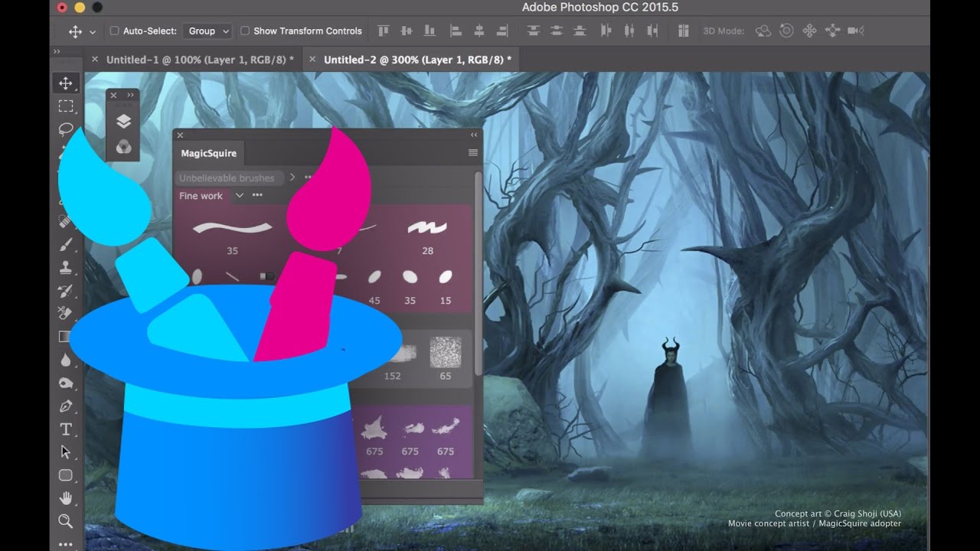Open three-dots options beside Fine work
The image size is (980, 551).
[257, 195]
